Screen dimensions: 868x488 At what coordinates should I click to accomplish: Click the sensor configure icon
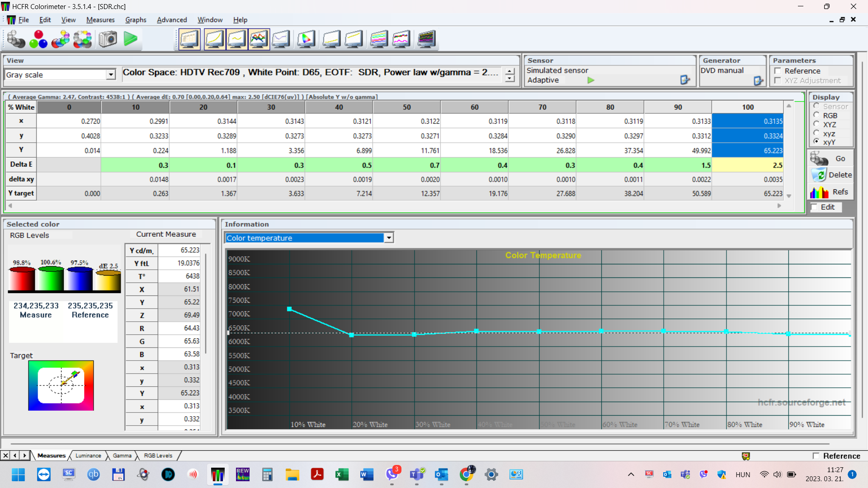[685, 80]
